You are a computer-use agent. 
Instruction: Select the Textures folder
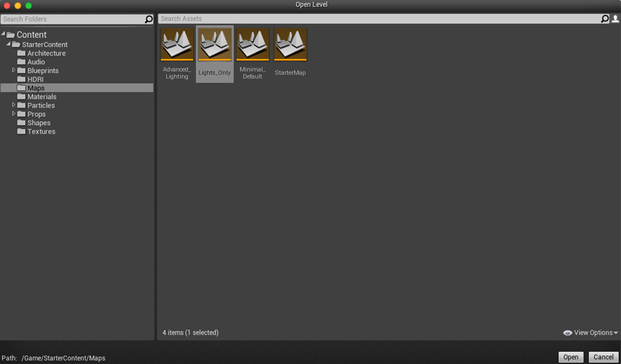41,131
